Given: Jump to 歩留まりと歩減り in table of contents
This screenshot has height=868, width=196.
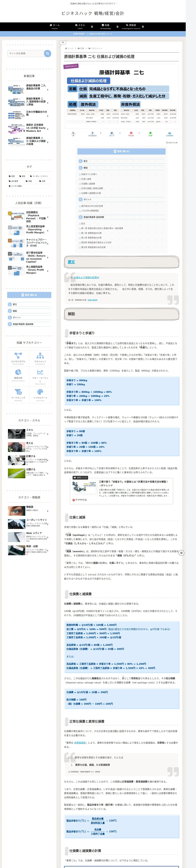Looking at the screenshot, I should coord(89,174).
